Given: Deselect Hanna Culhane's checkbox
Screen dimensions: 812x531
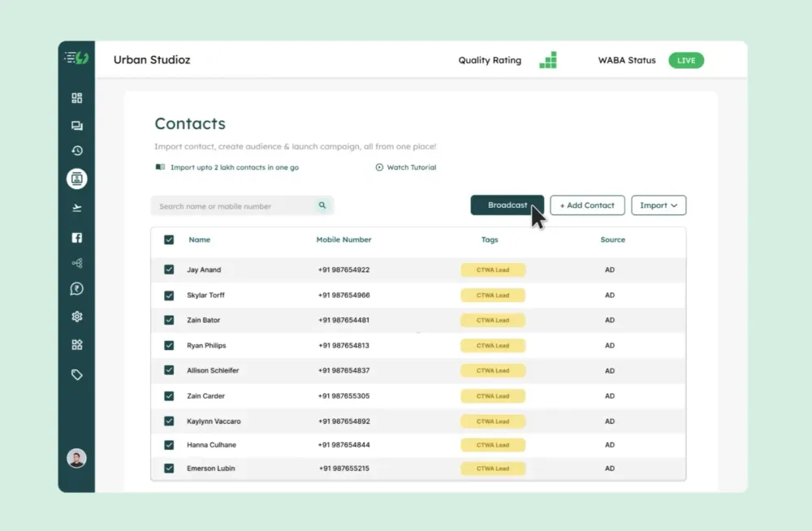Looking at the screenshot, I should click(x=169, y=445).
